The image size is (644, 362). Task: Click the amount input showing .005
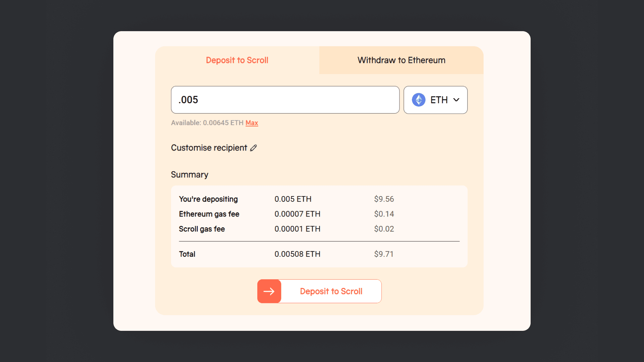click(285, 100)
